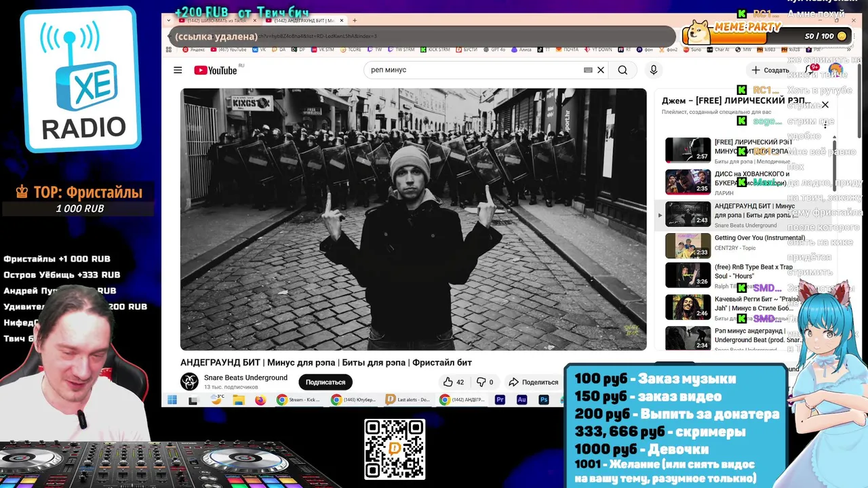Open Snare Beats Underground channel avatar
This screenshot has height=488, width=868.
coord(189,382)
